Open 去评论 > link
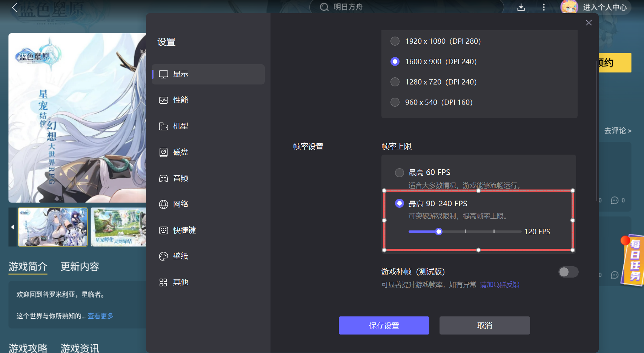 tap(618, 131)
